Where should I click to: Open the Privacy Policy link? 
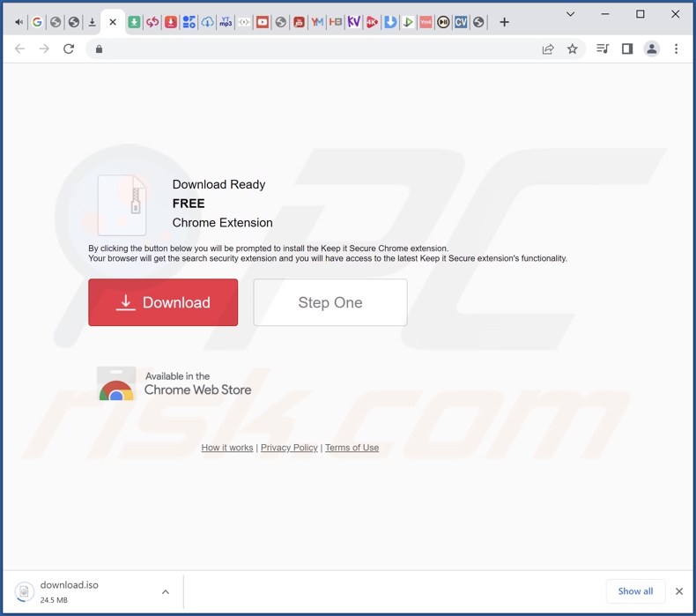[x=289, y=448]
